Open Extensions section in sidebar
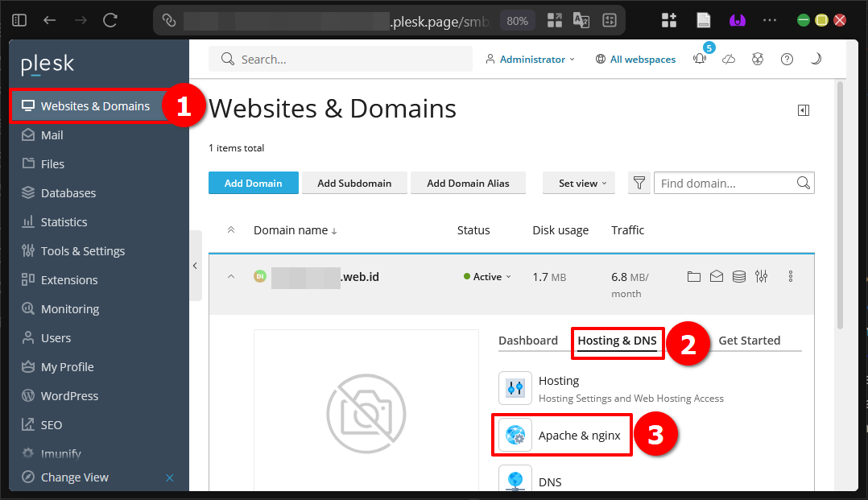 [60, 279]
